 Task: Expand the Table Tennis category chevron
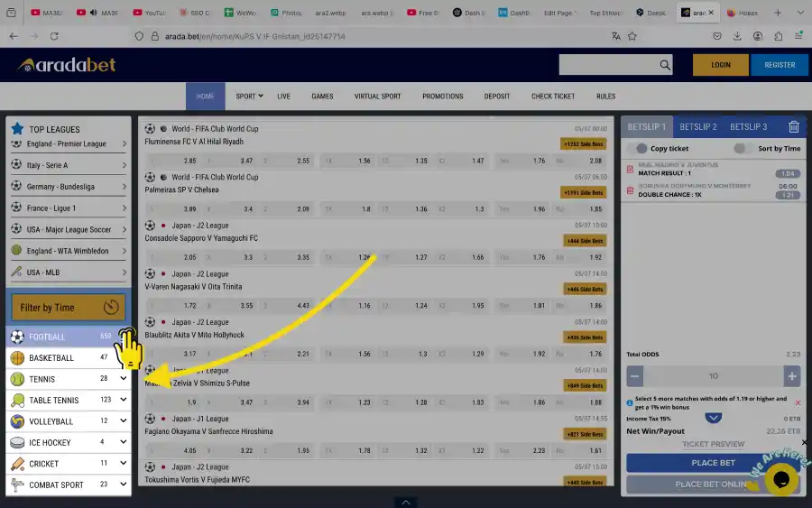[124, 400]
